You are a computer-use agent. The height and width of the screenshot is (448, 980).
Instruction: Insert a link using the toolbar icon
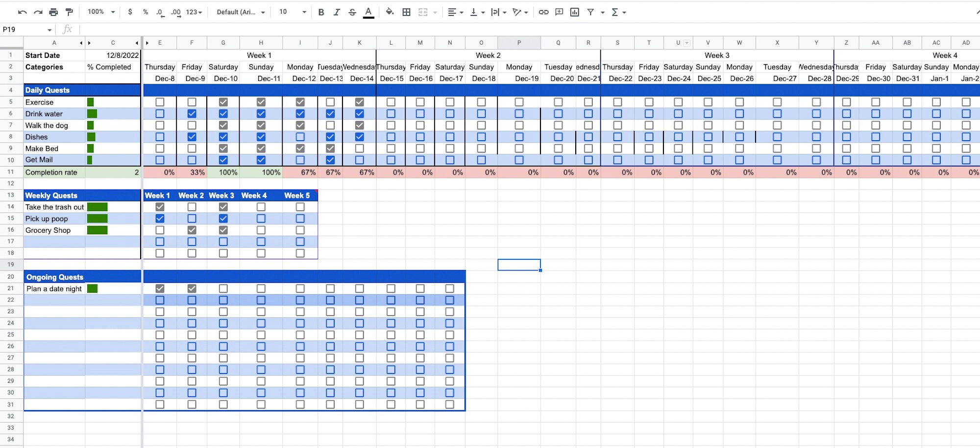[543, 12]
